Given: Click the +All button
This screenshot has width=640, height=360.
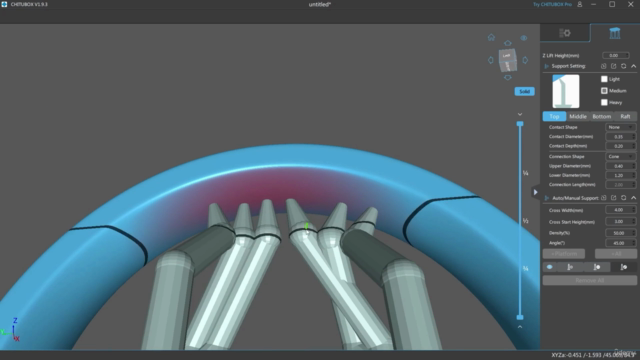Looking at the screenshot, I should pos(616,254).
